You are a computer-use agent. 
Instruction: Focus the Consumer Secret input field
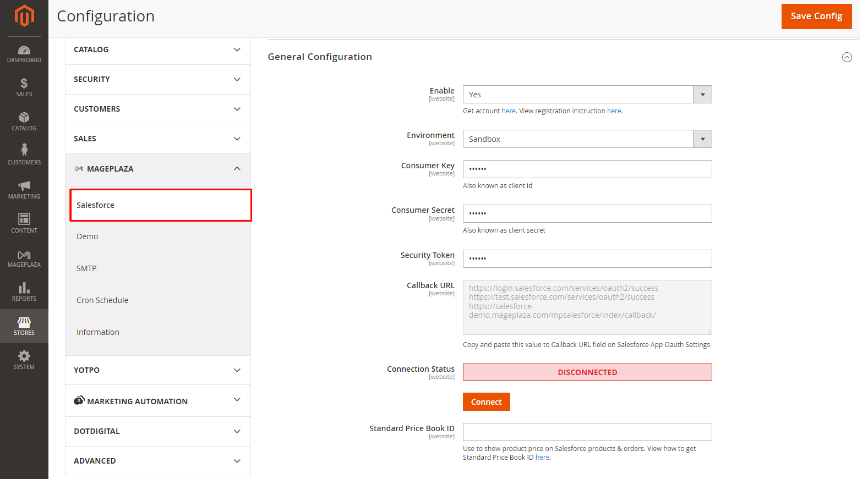[x=587, y=214]
